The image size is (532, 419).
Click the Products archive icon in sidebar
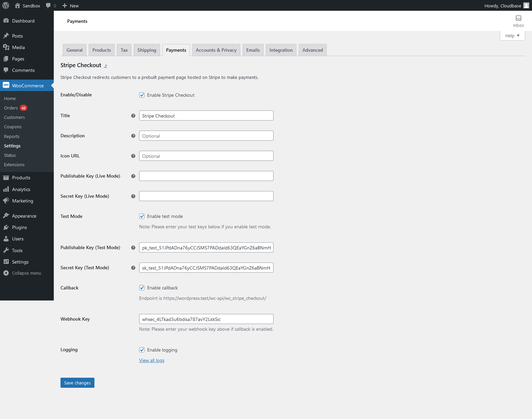click(x=6, y=178)
